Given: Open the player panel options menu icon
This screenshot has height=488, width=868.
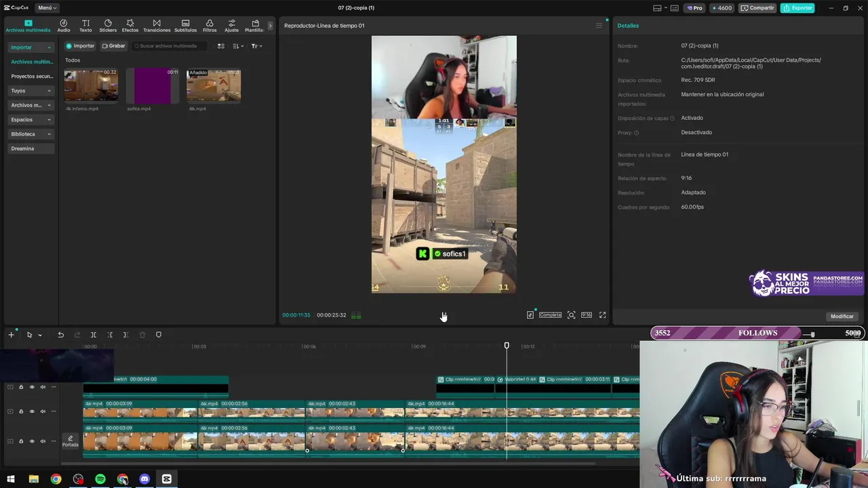Looking at the screenshot, I should coord(599,26).
